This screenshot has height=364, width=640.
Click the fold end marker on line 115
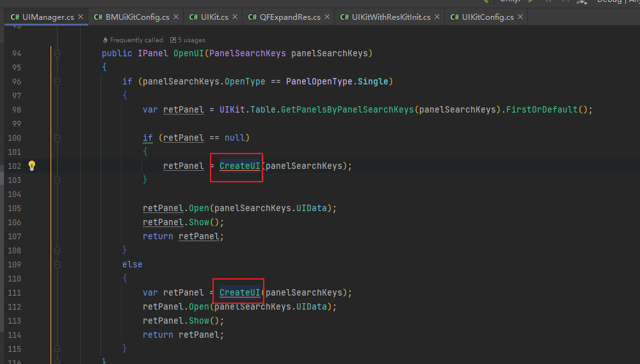point(57,349)
